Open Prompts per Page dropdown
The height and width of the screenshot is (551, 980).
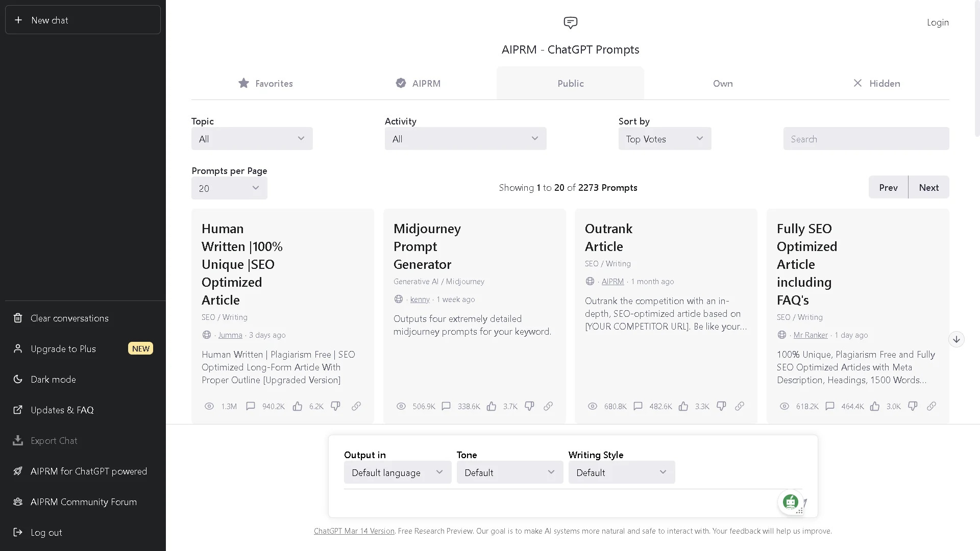coord(229,188)
